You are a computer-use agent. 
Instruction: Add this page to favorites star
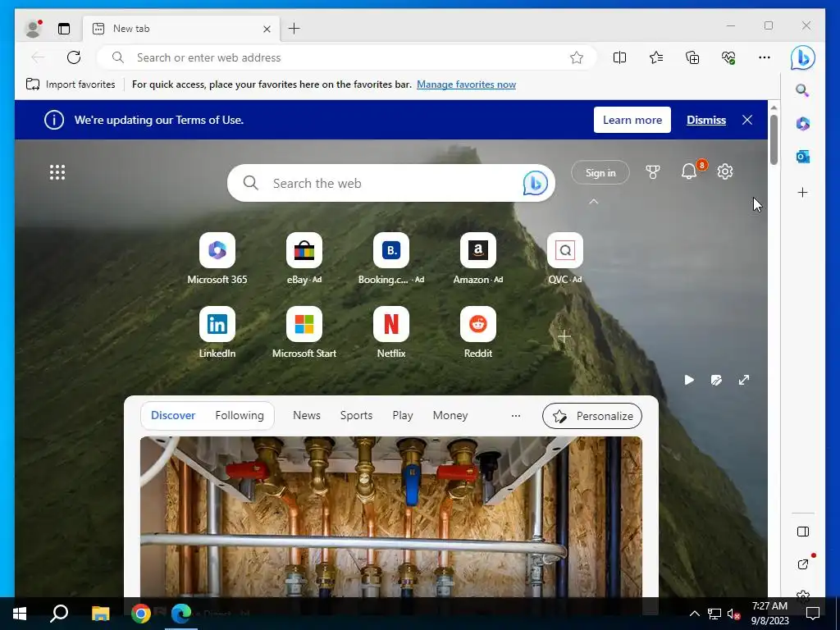577,57
